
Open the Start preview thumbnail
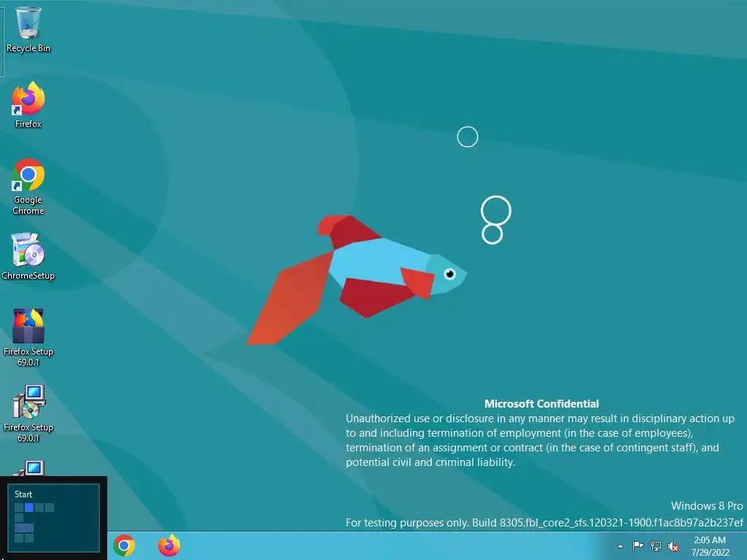coord(53,518)
